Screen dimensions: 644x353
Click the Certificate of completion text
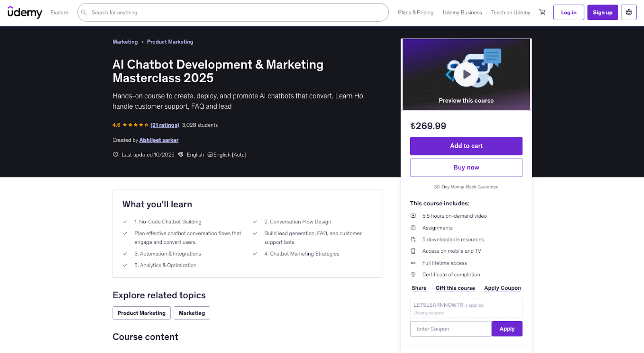pos(451,275)
